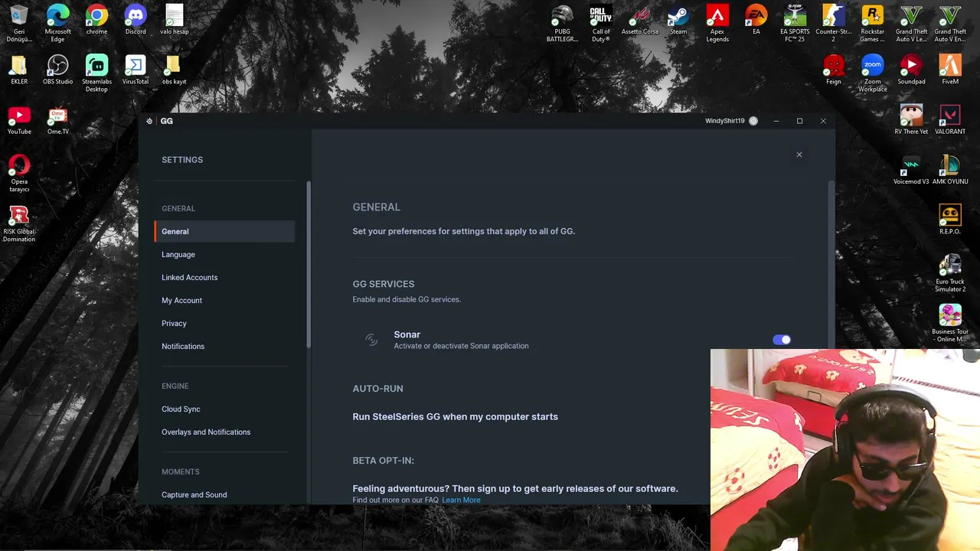Image resolution: width=980 pixels, height=551 pixels.
Task: Open VirusTotal desktop shortcut
Action: tap(136, 70)
